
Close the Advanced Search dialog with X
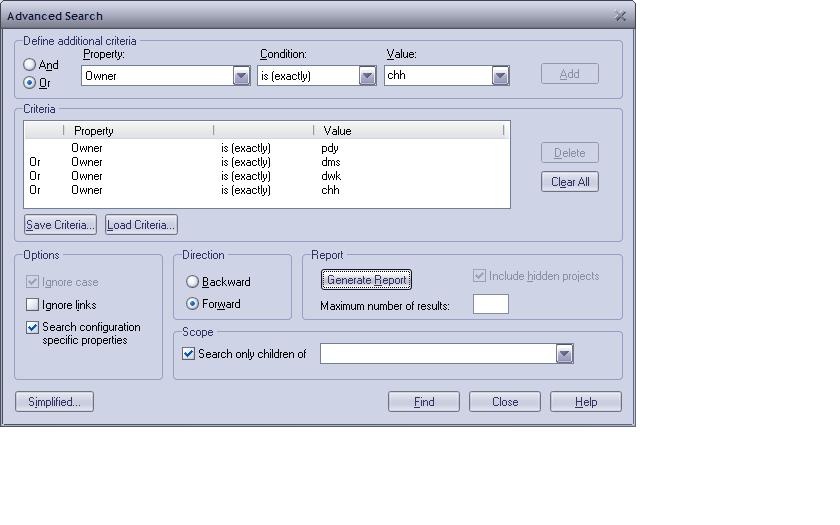tap(620, 16)
